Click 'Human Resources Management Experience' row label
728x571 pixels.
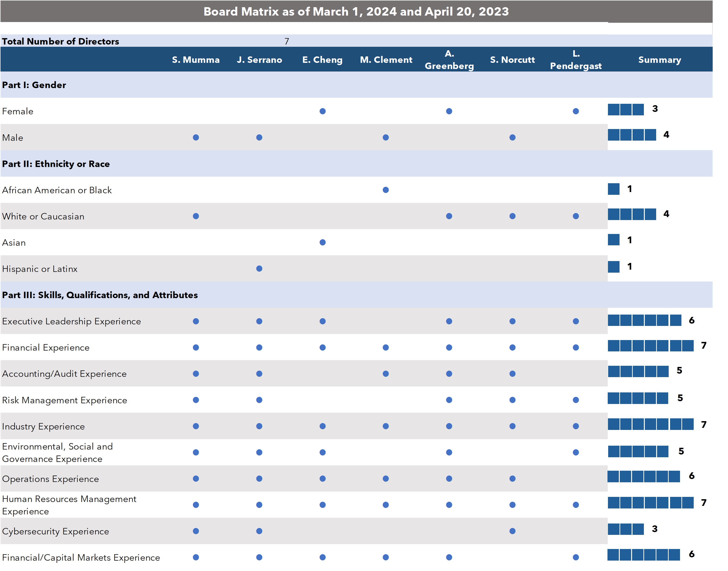click(x=69, y=505)
